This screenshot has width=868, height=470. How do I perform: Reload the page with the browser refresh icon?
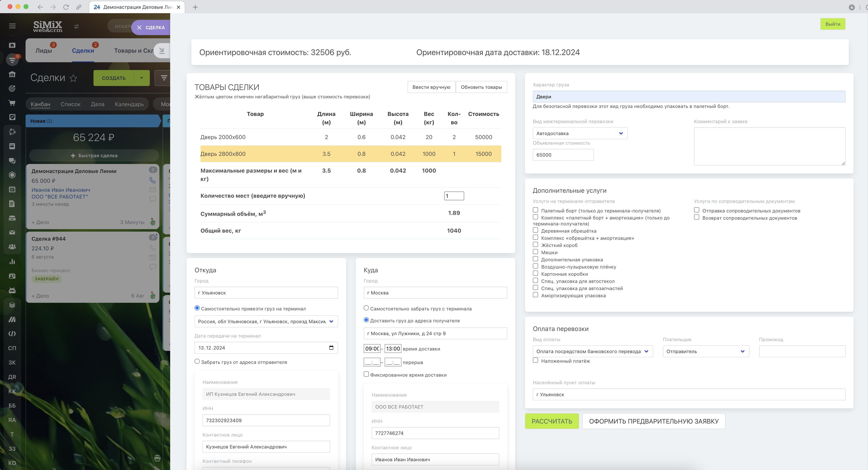coord(66,7)
